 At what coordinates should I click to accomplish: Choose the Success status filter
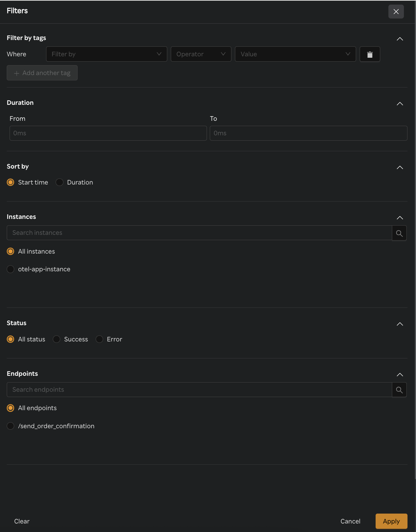56,339
